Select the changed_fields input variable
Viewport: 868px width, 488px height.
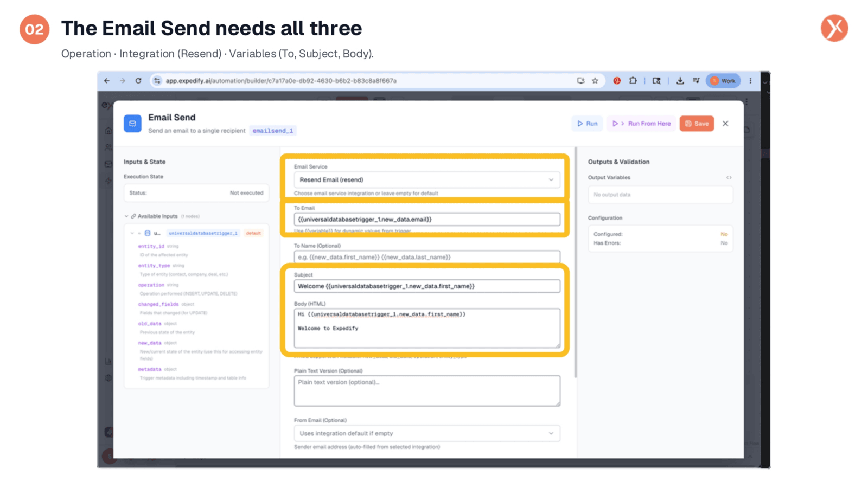(158, 304)
